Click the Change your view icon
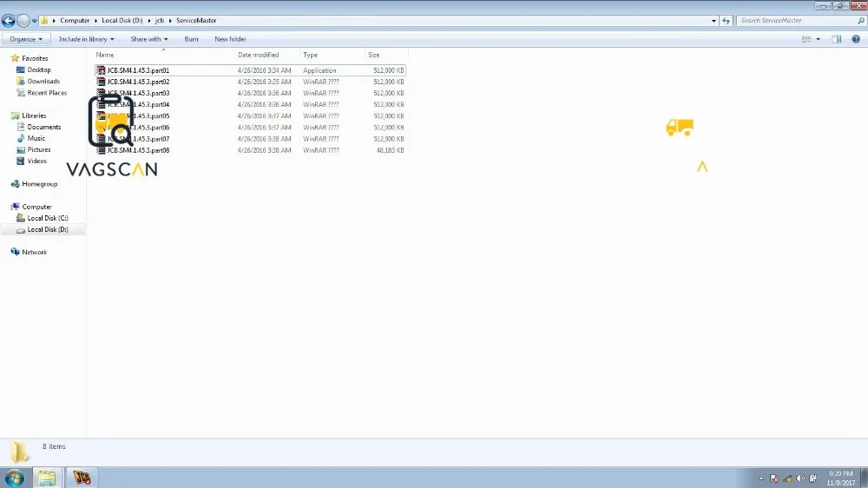Viewport: 868px width, 488px height. 806,39
